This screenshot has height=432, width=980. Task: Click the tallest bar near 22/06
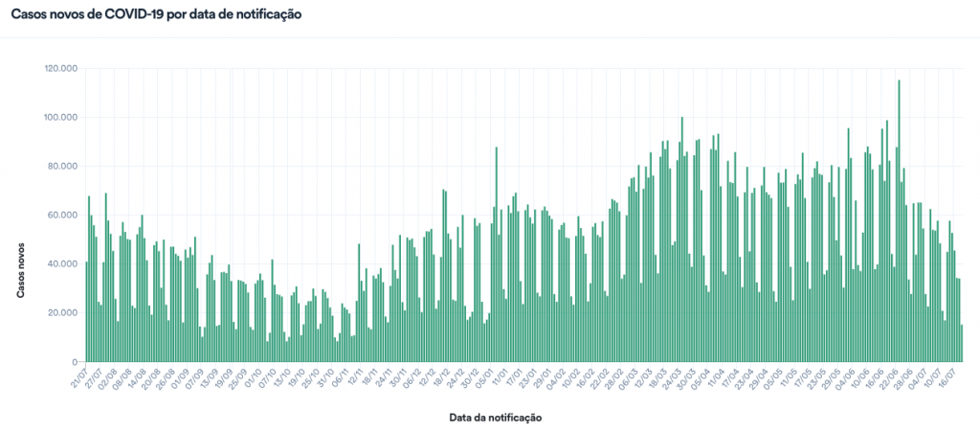coord(899,220)
